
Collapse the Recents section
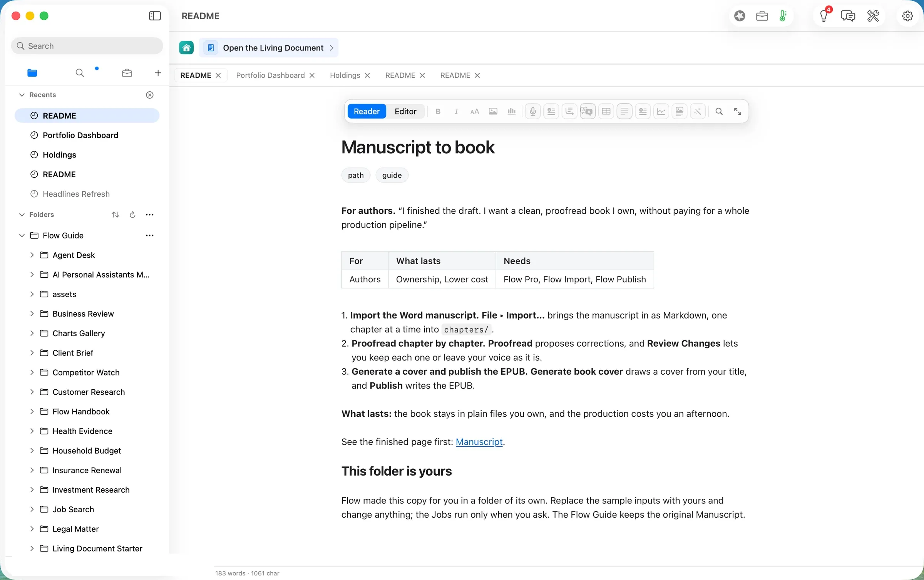point(22,95)
